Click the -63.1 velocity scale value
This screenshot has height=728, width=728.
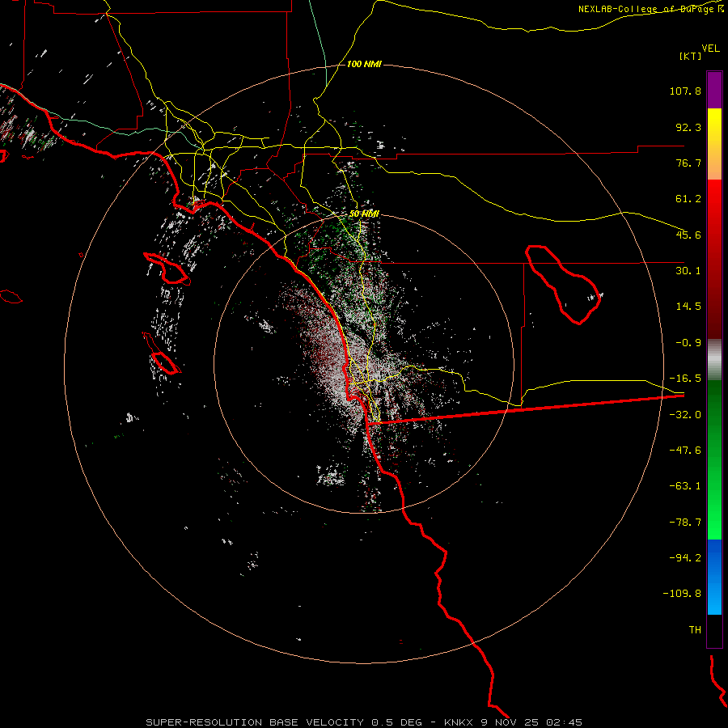pos(685,486)
